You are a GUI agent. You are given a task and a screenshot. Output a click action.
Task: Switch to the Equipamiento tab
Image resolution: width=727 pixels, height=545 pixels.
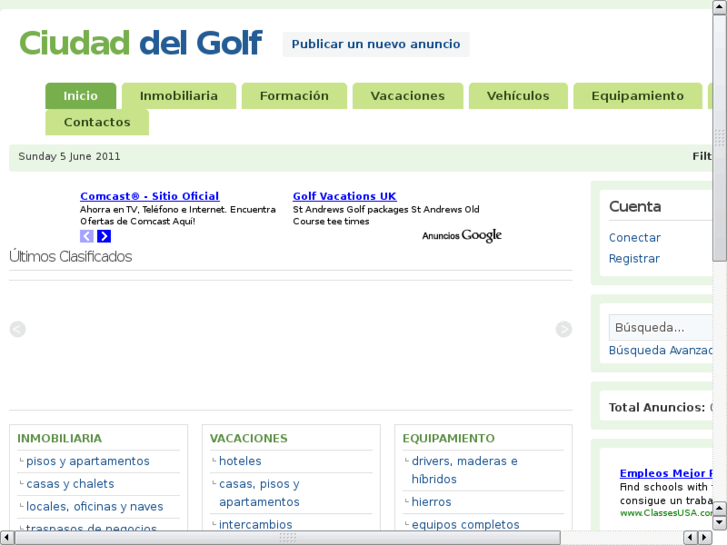pos(638,96)
